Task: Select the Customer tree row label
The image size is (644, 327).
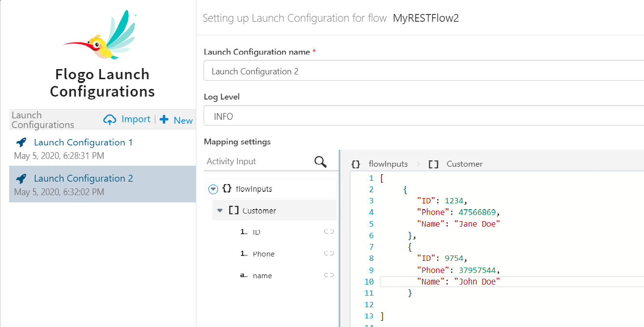Action: [x=260, y=211]
